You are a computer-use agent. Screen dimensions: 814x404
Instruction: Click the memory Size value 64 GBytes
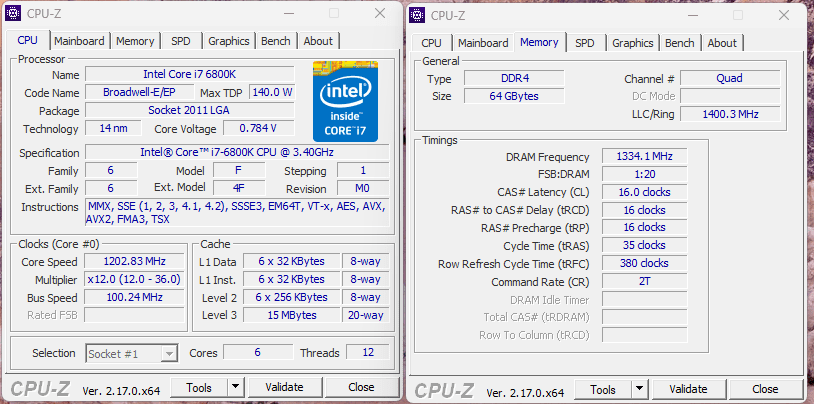514,96
